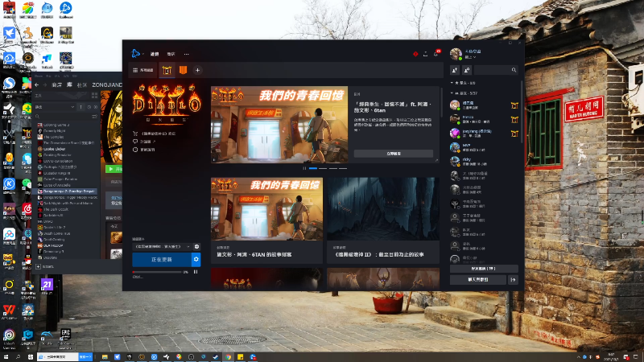The width and height of the screenshot is (644, 362).
Task: Open the 遊戲 menu in Battle.net
Action: coord(155,54)
